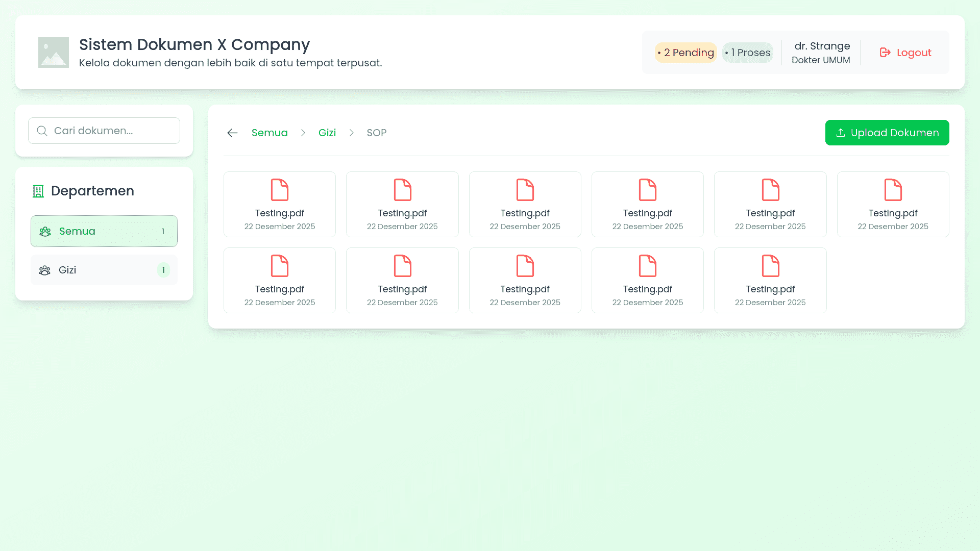Click the chevron after Gizi breadcrumb
This screenshot has width=980, height=551.
pyautogui.click(x=352, y=133)
